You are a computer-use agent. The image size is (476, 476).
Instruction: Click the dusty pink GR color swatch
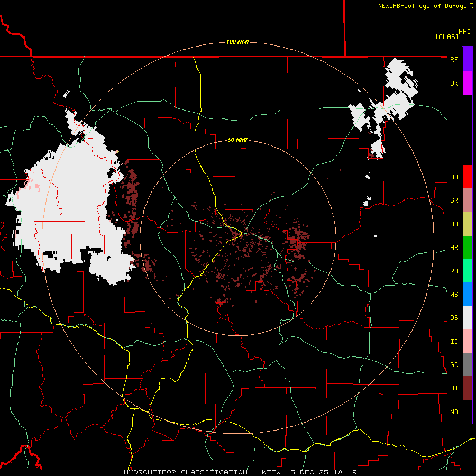467,200
